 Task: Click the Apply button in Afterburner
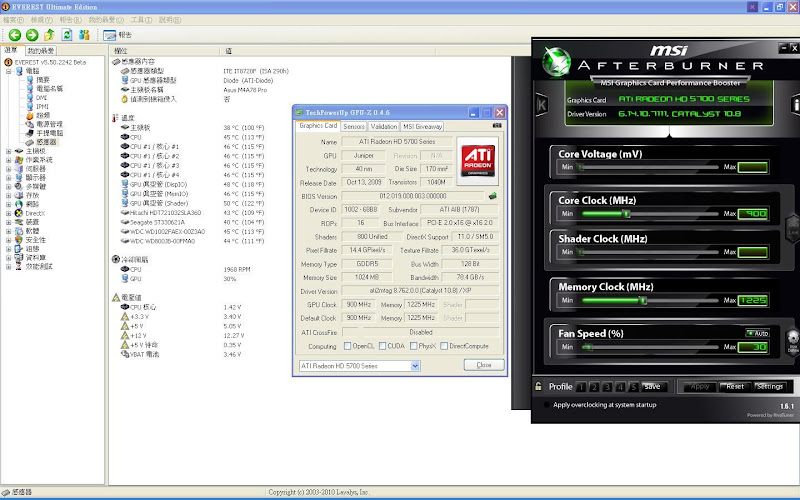(x=699, y=386)
